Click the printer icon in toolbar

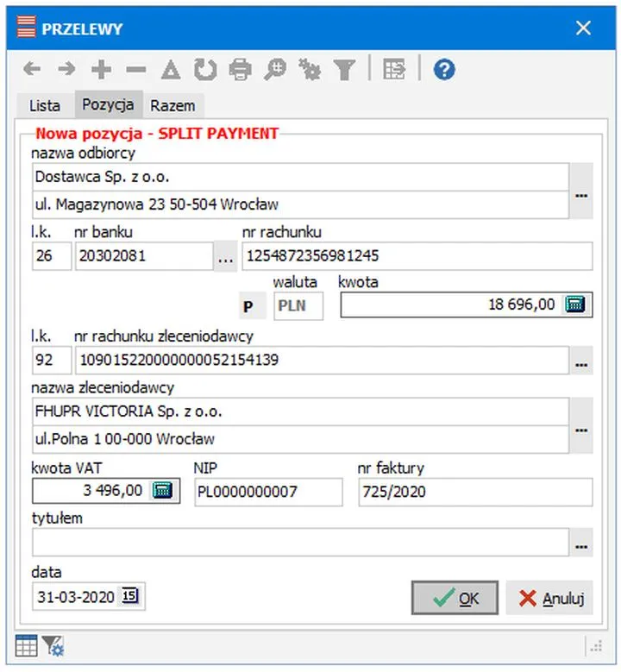click(240, 70)
